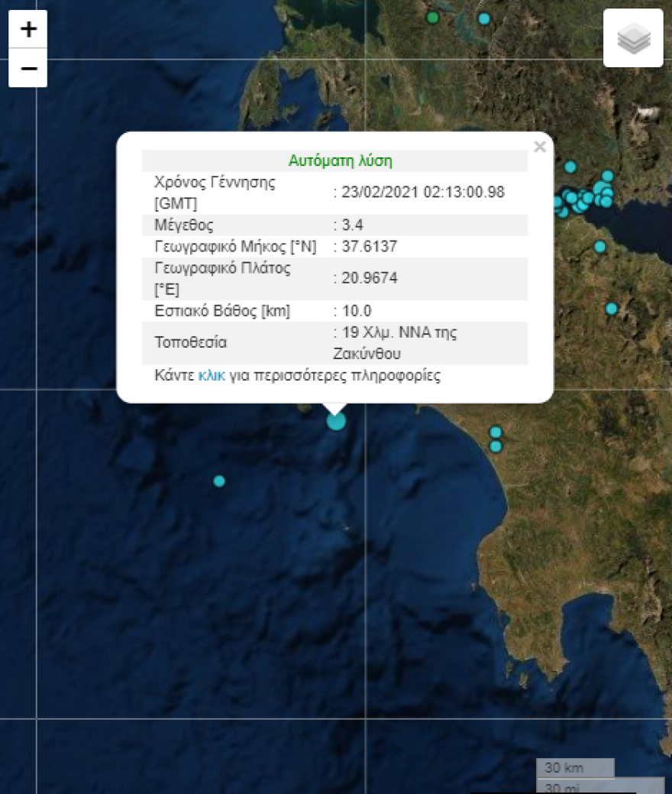Select the lone cyan marker in the open sea
The height and width of the screenshot is (794, 672).
click(219, 481)
